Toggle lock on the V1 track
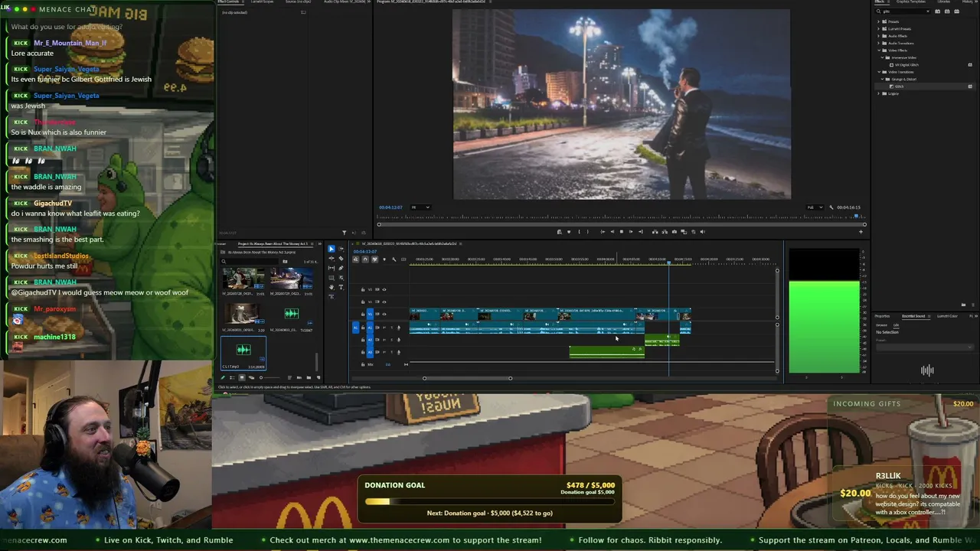Image resolution: width=980 pixels, height=551 pixels. pyautogui.click(x=363, y=314)
